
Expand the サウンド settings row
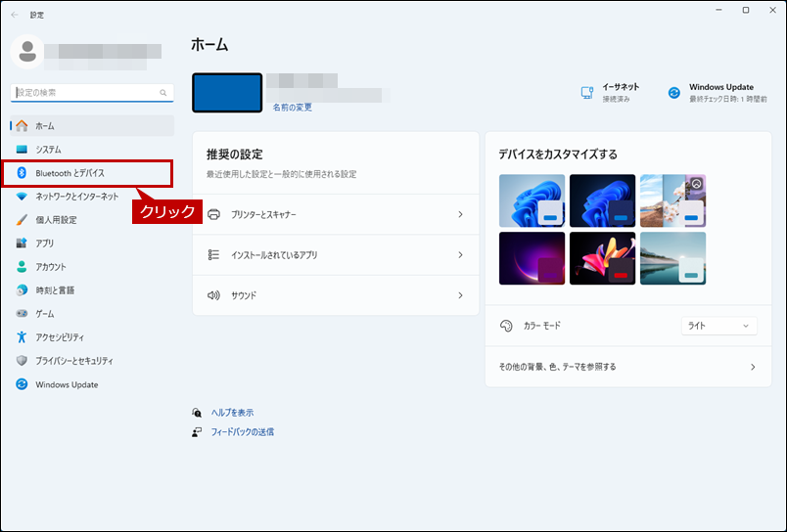point(336,295)
